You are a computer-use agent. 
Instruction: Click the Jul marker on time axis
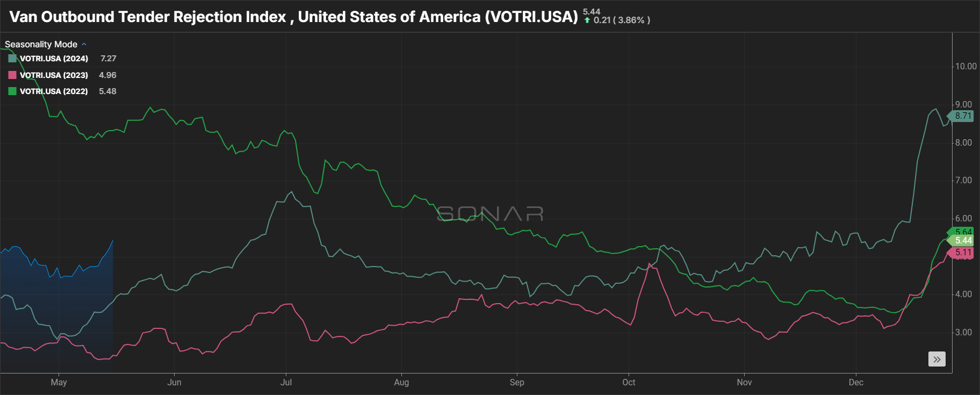[x=286, y=382]
